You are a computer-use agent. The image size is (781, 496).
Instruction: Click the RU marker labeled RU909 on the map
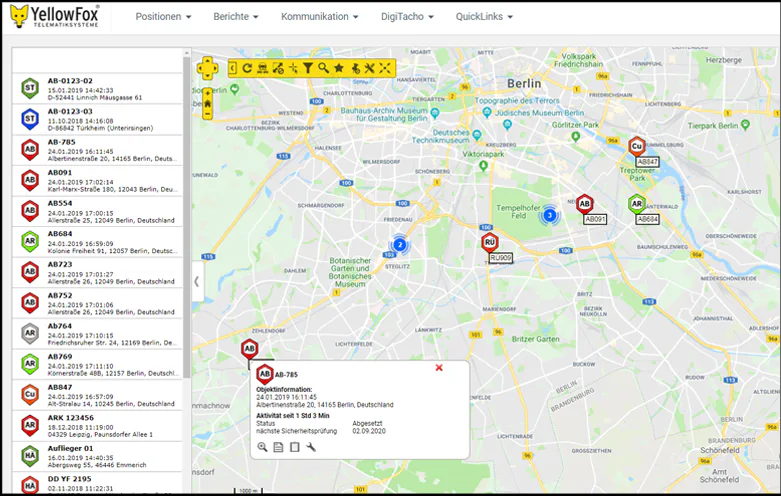click(490, 243)
